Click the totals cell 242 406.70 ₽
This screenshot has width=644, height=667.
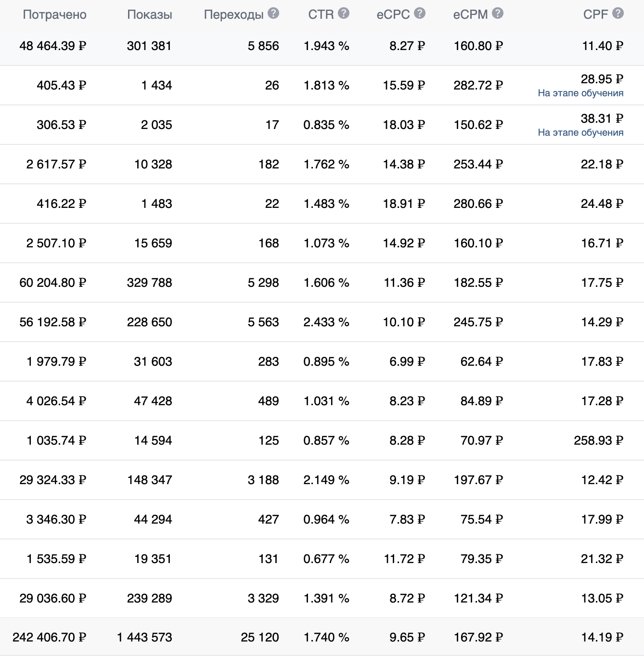[50, 637]
